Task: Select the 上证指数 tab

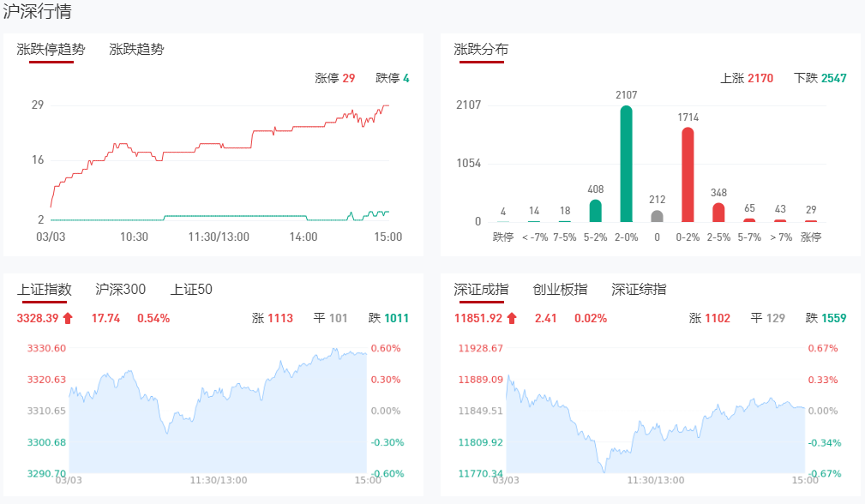Action: [x=45, y=290]
